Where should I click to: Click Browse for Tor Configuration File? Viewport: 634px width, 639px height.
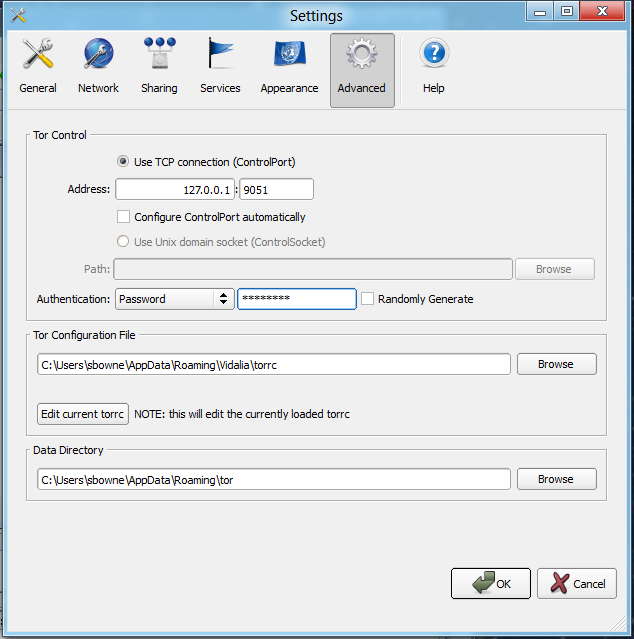point(557,364)
